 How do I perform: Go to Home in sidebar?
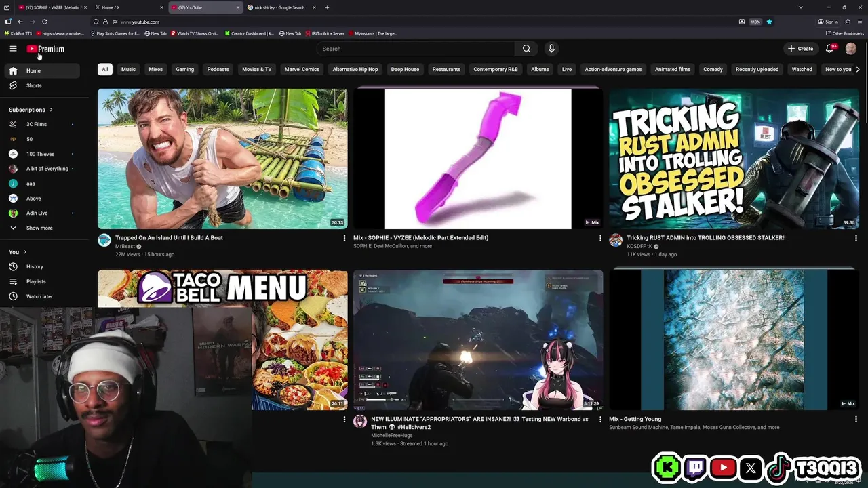point(42,70)
